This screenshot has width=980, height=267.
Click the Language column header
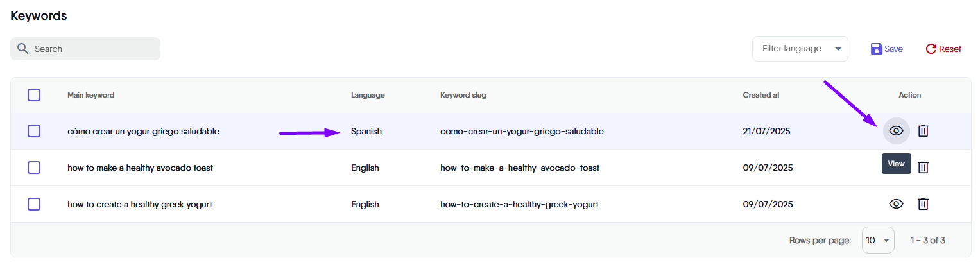click(367, 95)
